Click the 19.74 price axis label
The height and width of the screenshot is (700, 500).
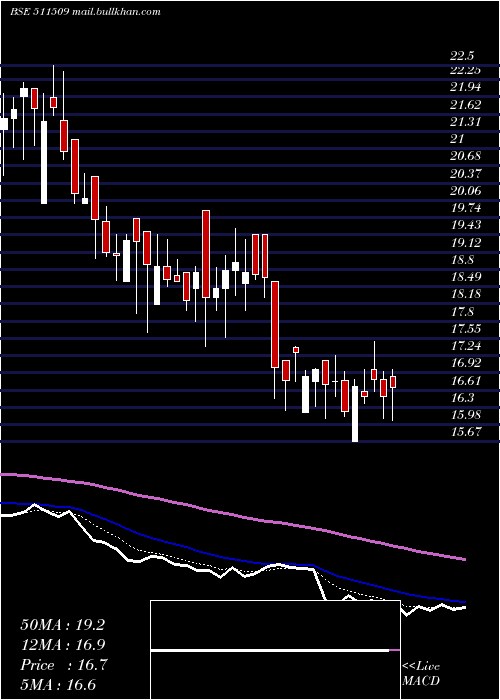(x=465, y=208)
